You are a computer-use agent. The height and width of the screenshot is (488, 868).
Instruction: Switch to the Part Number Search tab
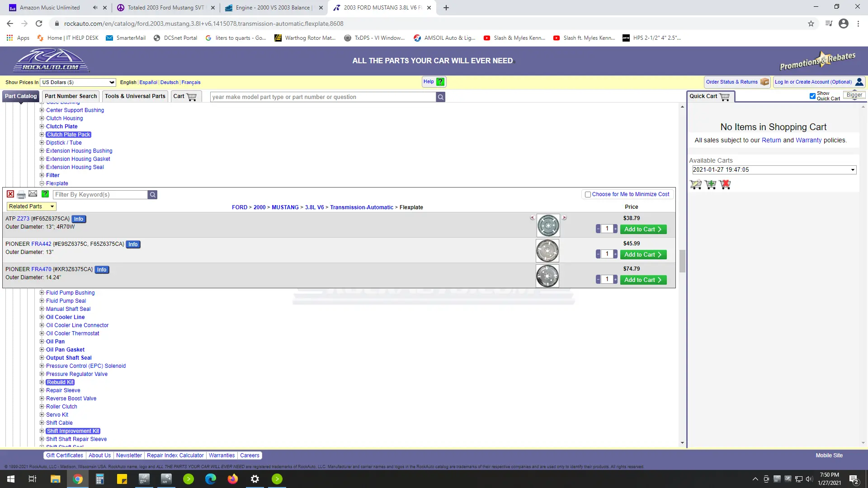[71, 96]
